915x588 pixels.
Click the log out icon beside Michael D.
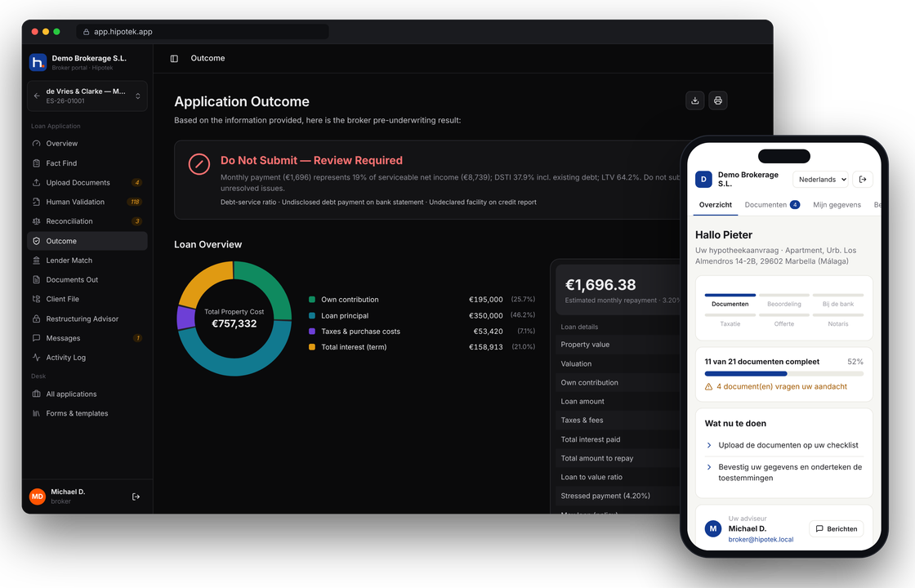(x=136, y=497)
